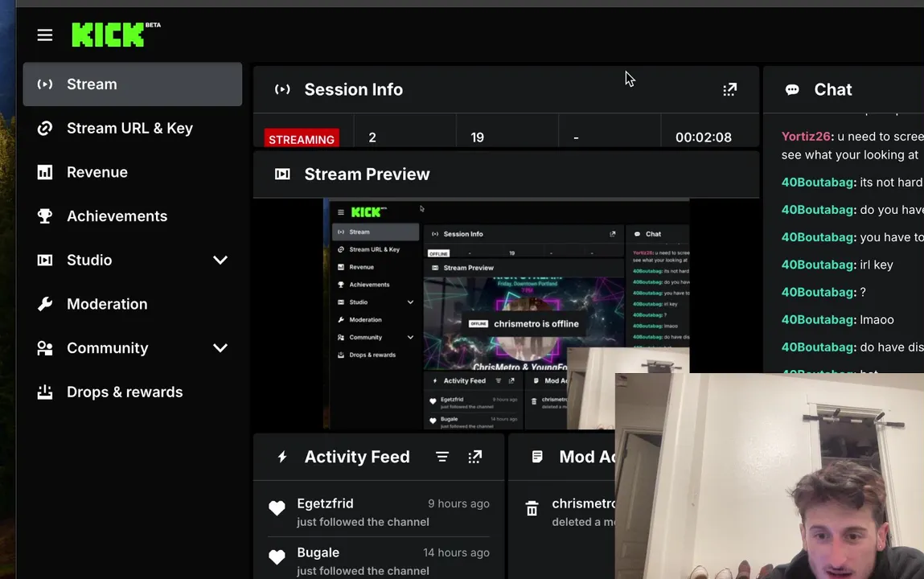Click 40Boutabag on the 'lmaoo' message

pos(817,319)
